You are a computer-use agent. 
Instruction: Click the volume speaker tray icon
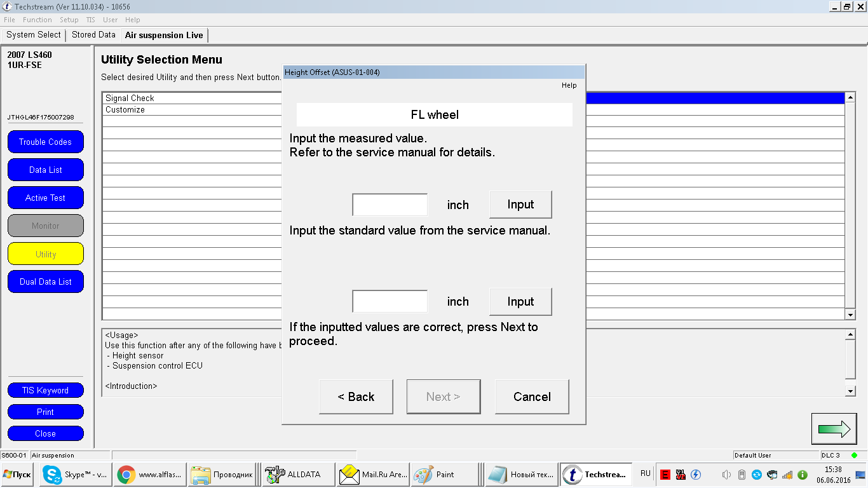click(726, 475)
